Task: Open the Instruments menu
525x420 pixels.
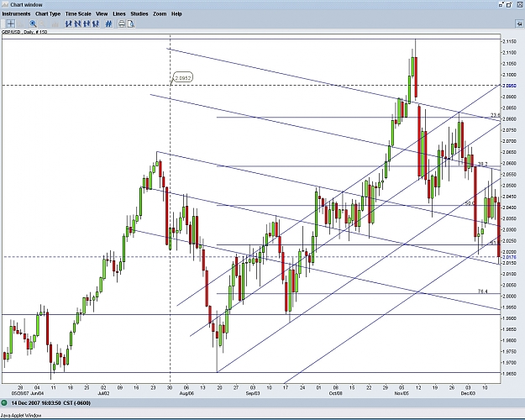Action: 16,14
